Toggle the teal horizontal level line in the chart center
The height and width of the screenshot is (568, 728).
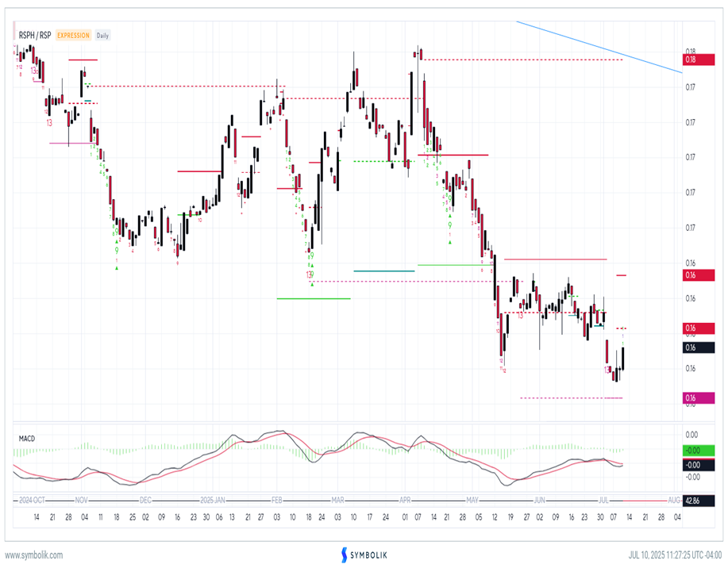[385, 270]
